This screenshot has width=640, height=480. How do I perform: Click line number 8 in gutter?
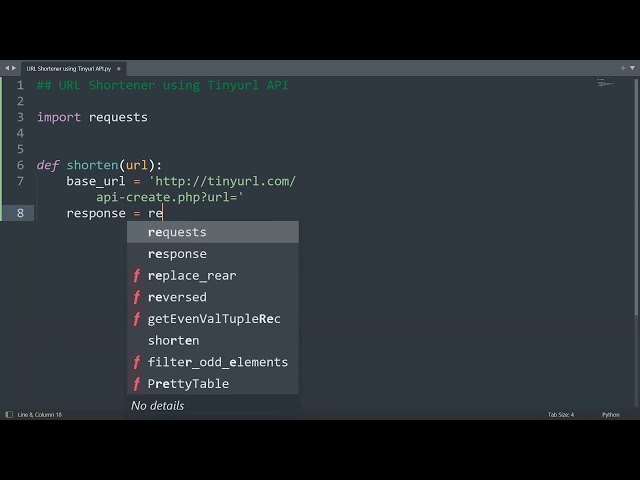coord(20,213)
